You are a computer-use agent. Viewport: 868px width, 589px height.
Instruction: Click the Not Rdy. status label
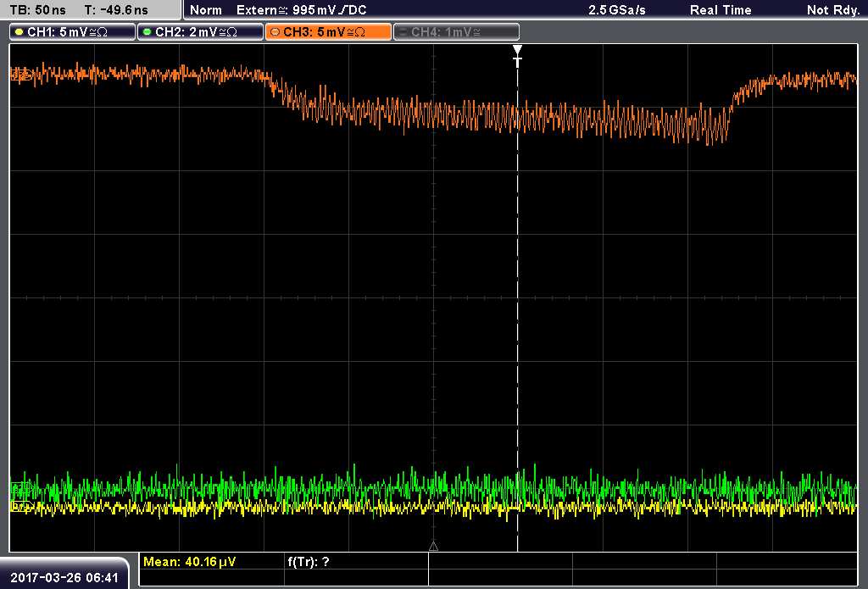tap(832, 10)
